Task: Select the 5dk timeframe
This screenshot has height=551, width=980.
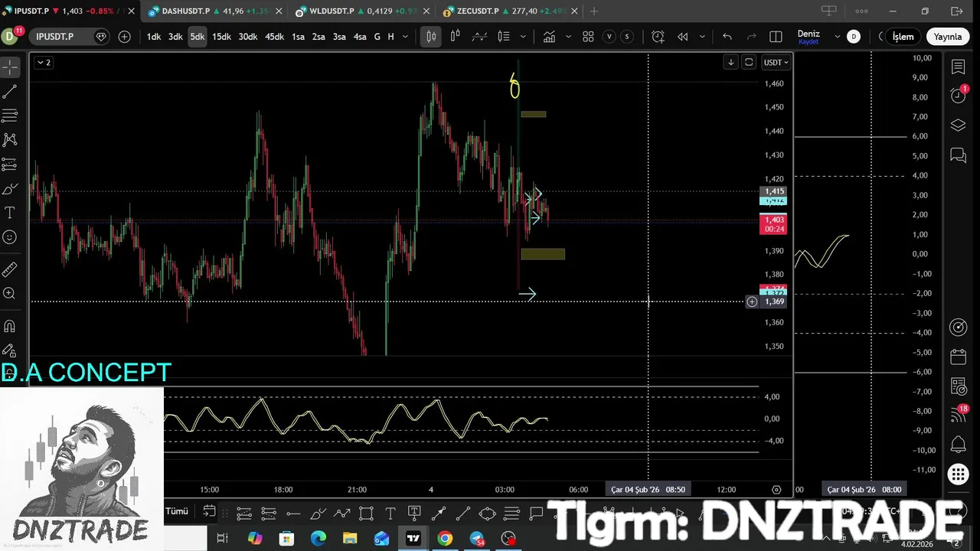Action: (x=198, y=37)
